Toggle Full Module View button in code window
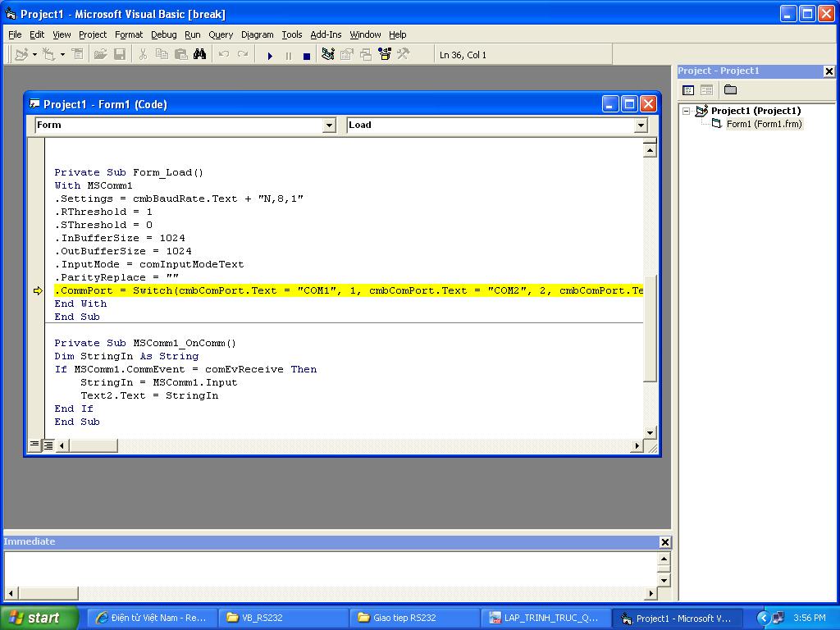 (x=48, y=445)
